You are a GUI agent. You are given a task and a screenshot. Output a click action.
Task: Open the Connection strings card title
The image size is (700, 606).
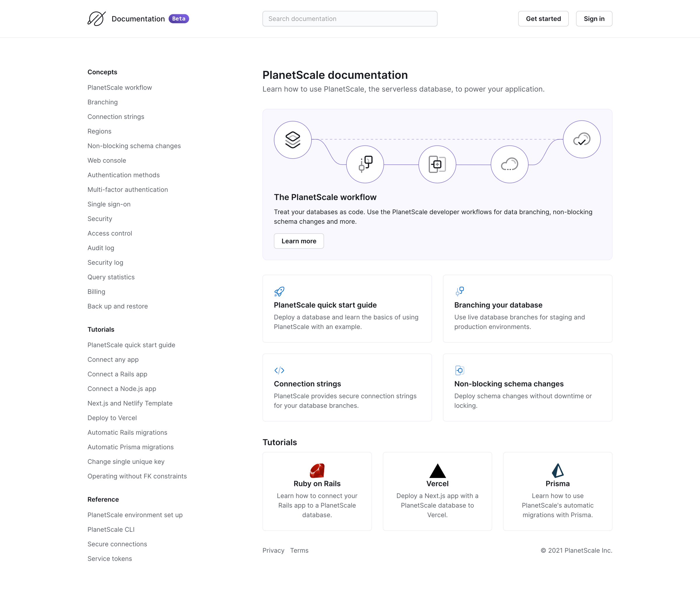pos(307,384)
